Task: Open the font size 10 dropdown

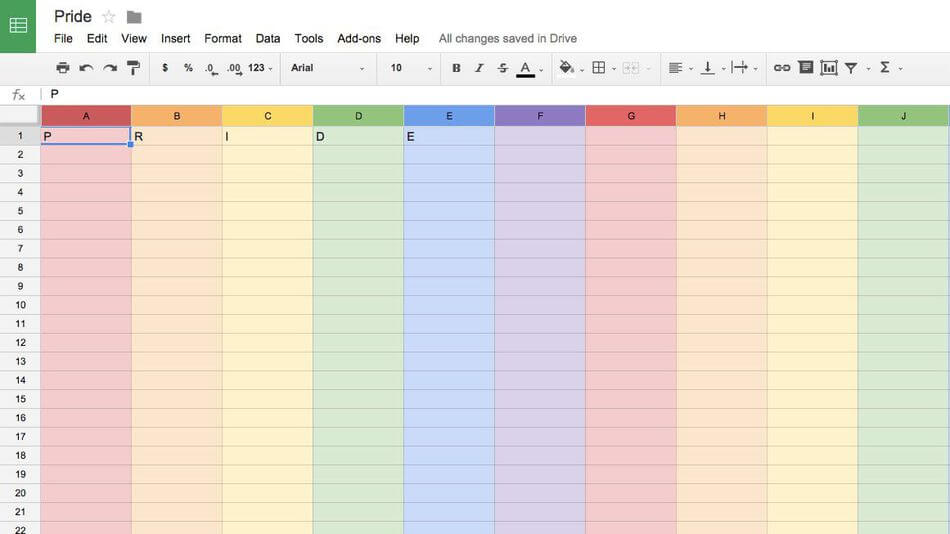Action: pyautogui.click(x=411, y=68)
